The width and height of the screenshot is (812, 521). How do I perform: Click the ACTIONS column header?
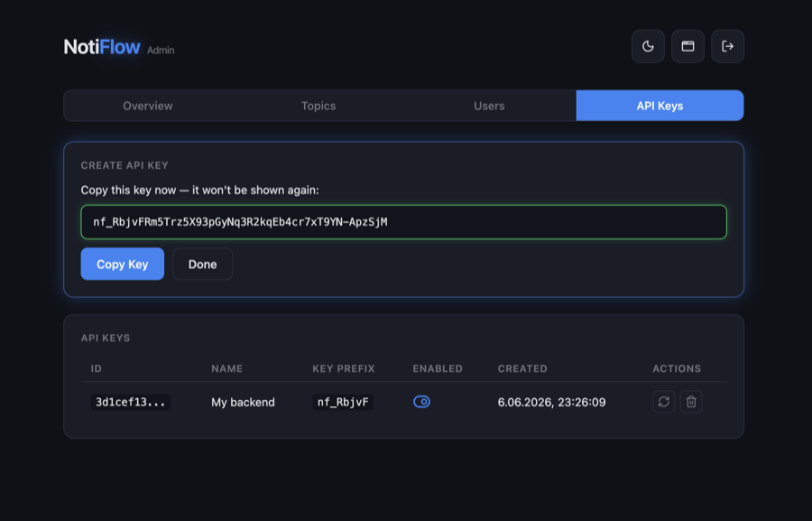tap(677, 368)
